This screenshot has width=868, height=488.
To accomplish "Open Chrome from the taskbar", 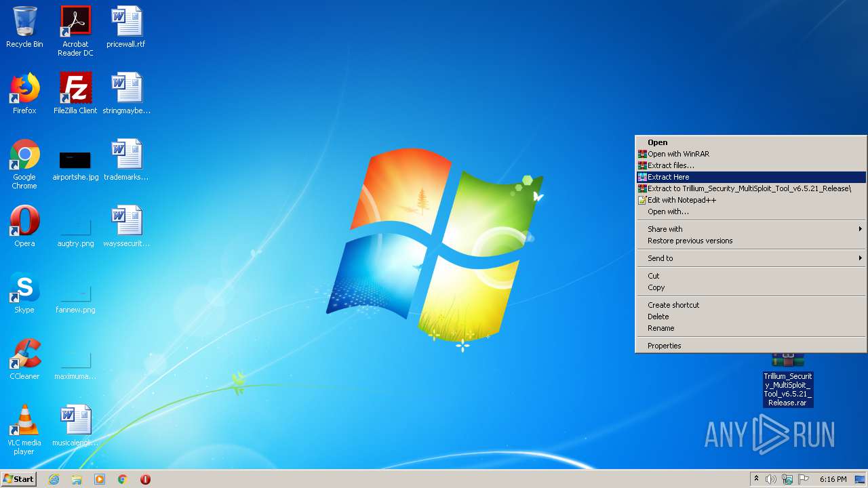I will [123, 479].
